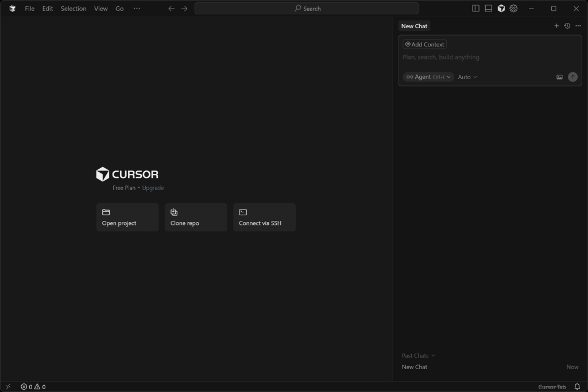Screen dimensions: 588x392
Task: Click the Upgrade link under Free Plan
Action: pyautogui.click(x=153, y=188)
